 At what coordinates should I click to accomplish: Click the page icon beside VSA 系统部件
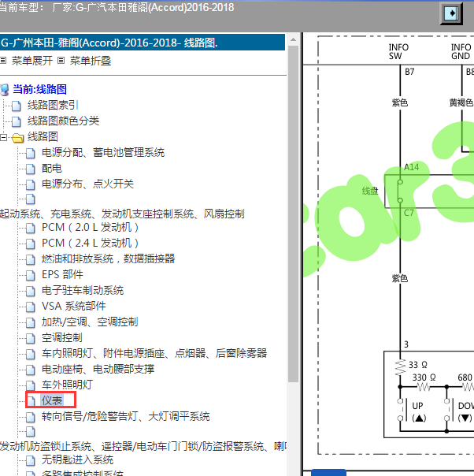pyautogui.click(x=31, y=307)
